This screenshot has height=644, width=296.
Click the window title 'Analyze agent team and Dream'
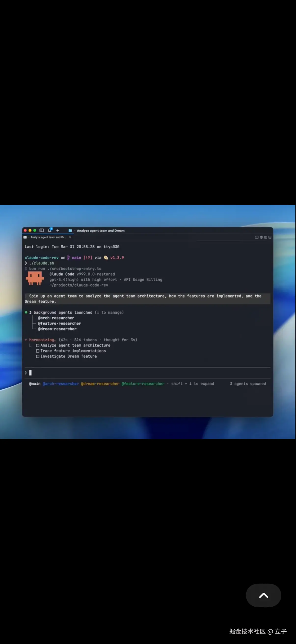(x=101, y=230)
